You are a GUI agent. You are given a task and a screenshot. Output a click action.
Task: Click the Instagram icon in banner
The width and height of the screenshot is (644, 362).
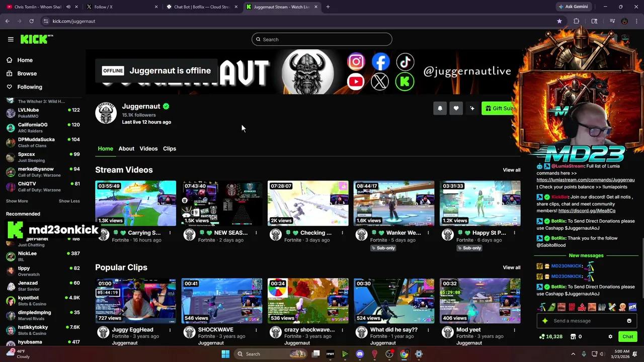(x=356, y=62)
